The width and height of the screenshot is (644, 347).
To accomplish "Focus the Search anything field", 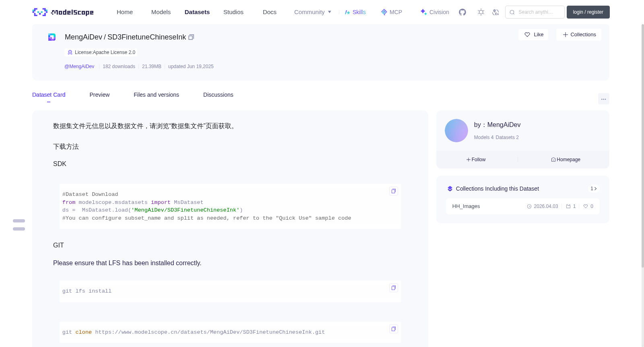I will click(535, 12).
